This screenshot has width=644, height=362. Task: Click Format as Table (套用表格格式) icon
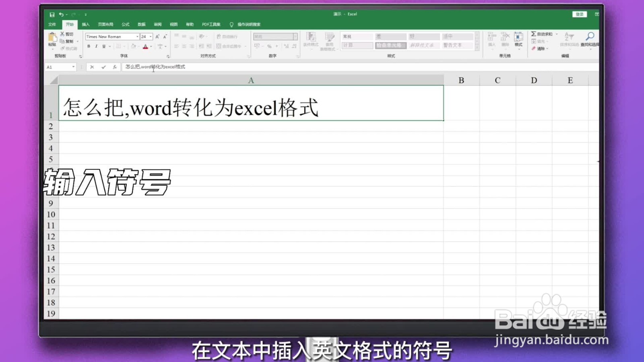[330, 37]
